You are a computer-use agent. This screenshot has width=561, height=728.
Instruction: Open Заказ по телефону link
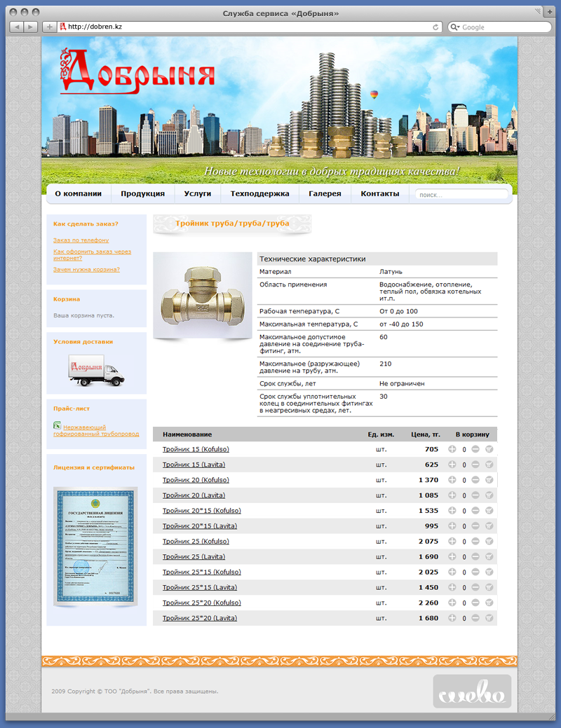(x=81, y=240)
